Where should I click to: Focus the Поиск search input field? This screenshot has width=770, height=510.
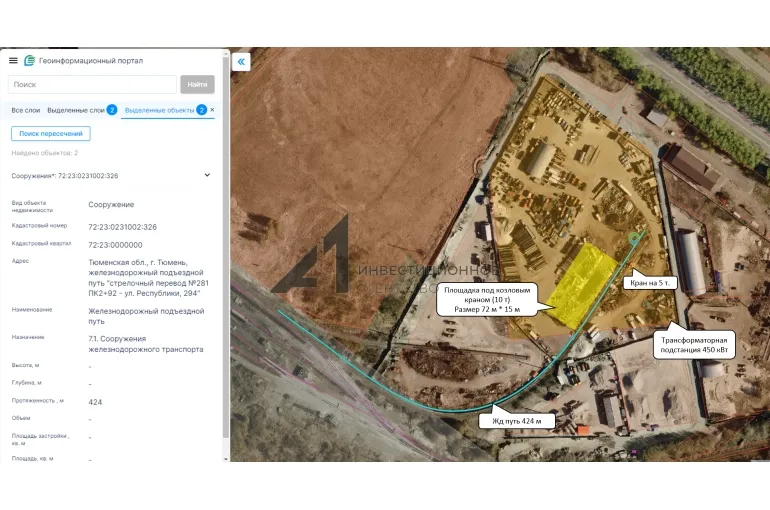[92, 85]
